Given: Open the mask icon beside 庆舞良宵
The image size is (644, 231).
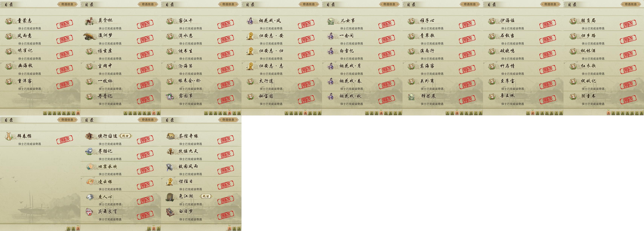Looking at the screenshot, I should pos(90,212).
